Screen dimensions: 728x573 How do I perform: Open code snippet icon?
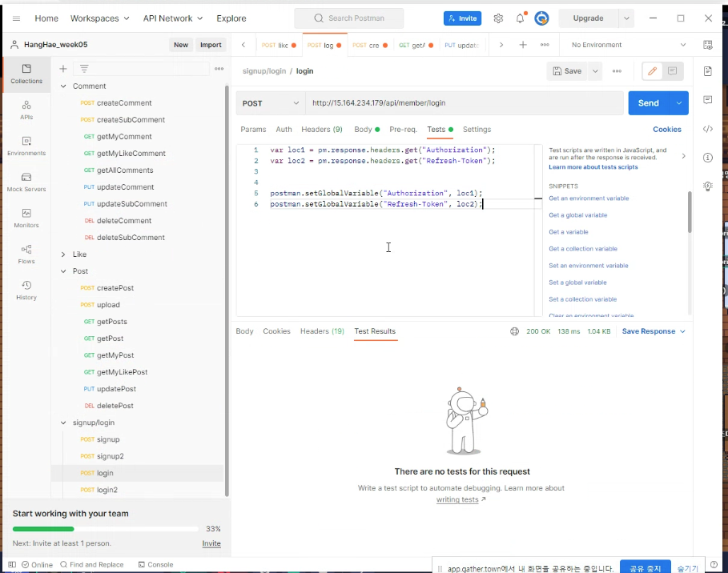(x=707, y=129)
